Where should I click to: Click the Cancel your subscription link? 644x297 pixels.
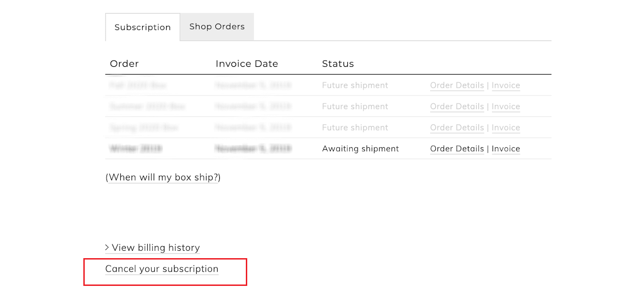coord(162,269)
